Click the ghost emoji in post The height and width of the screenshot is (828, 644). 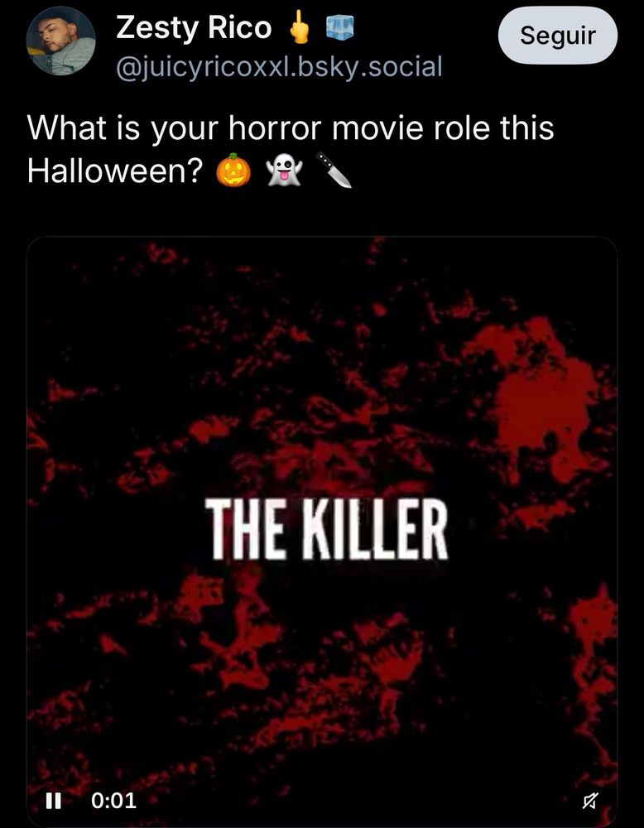pyautogui.click(x=284, y=171)
